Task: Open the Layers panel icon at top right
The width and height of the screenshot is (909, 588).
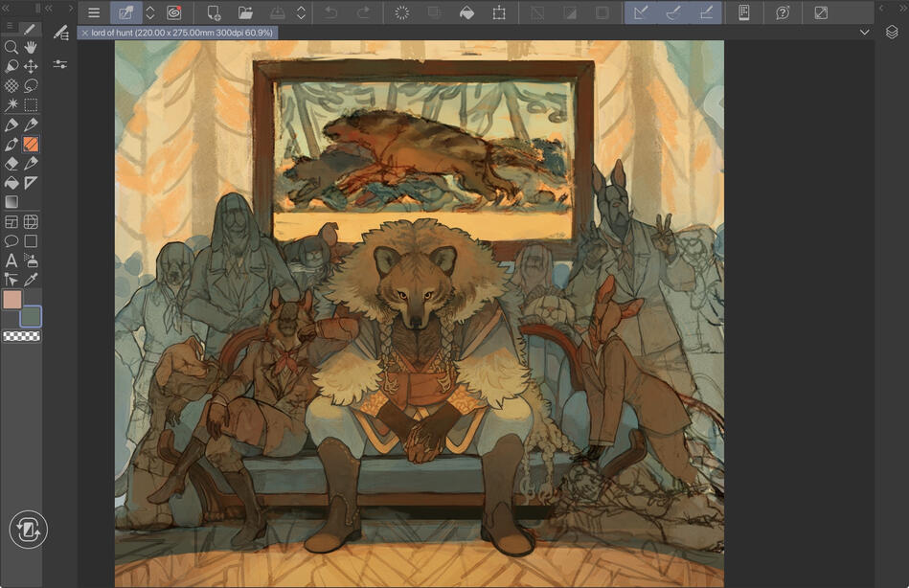Action: click(891, 32)
